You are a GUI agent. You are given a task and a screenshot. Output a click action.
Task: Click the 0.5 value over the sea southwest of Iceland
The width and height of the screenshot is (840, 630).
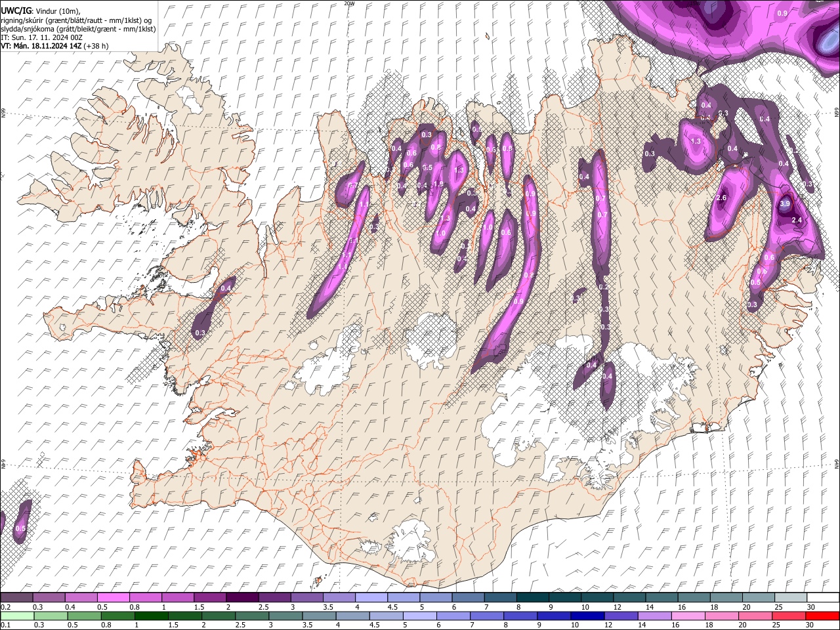pos(20,528)
